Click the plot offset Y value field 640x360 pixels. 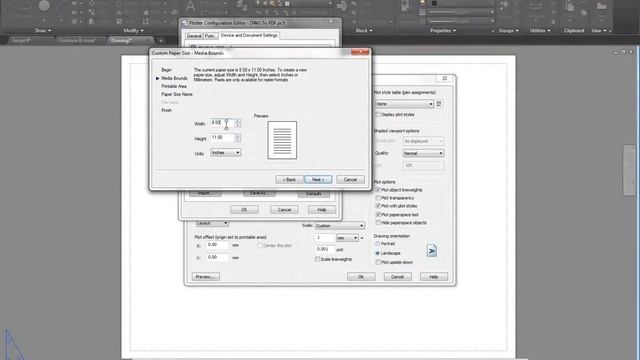pyautogui.click(x=218, y=258)
